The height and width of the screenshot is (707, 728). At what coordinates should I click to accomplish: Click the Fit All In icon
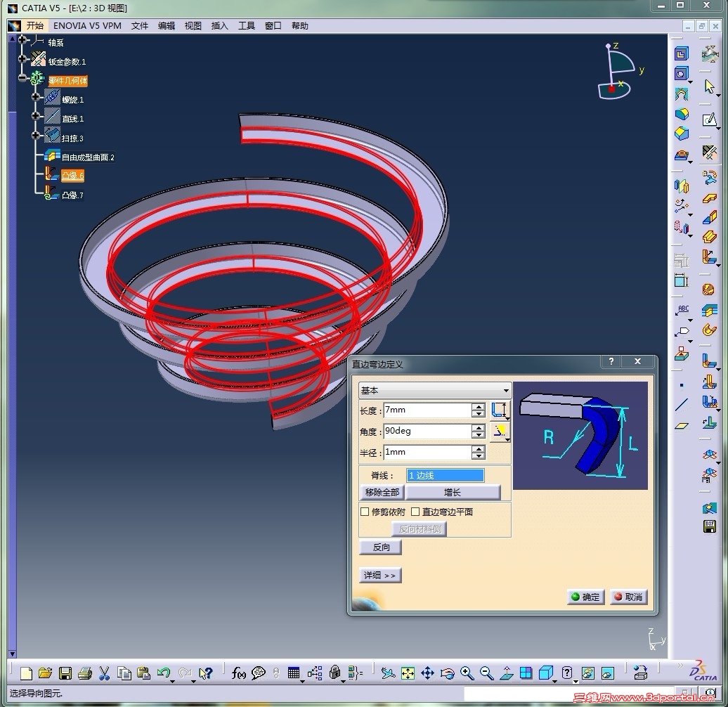point(407,673)
